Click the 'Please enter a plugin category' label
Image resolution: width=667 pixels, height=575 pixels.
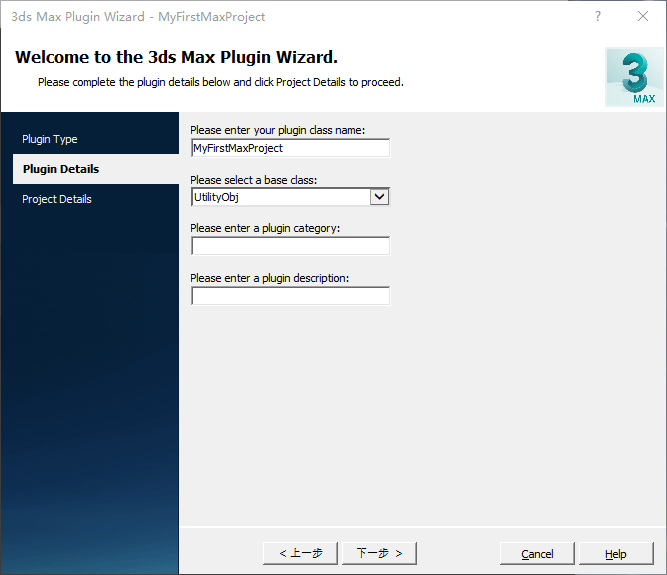click(x=265, y=228)
